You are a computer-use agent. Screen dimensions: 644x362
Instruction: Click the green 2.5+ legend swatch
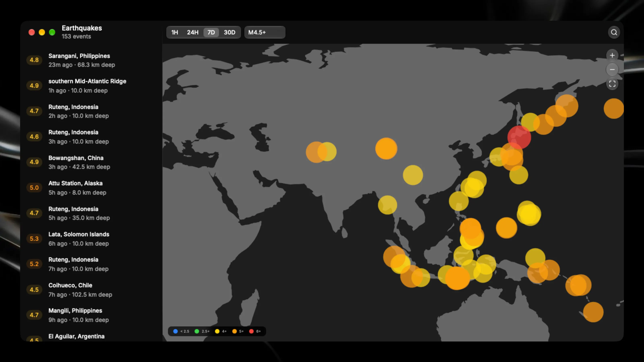click(197, 331)
